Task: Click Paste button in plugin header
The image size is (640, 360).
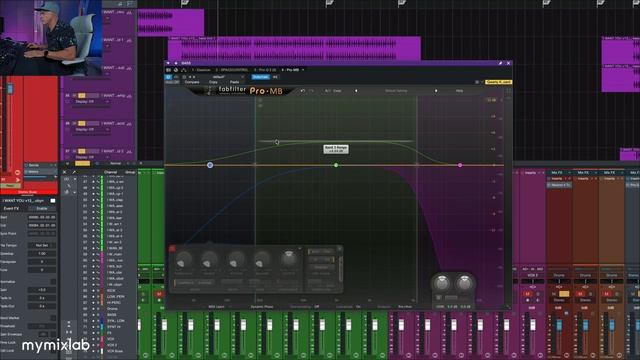Action: click(x=234, y=82)
